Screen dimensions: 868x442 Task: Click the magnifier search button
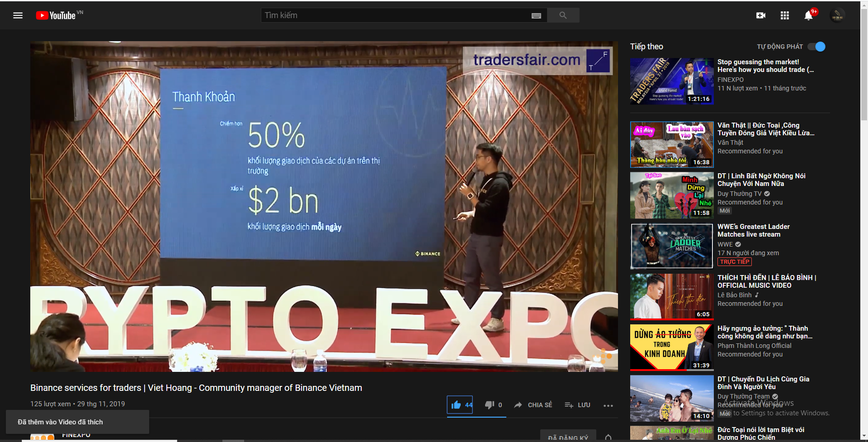point(563,15)
